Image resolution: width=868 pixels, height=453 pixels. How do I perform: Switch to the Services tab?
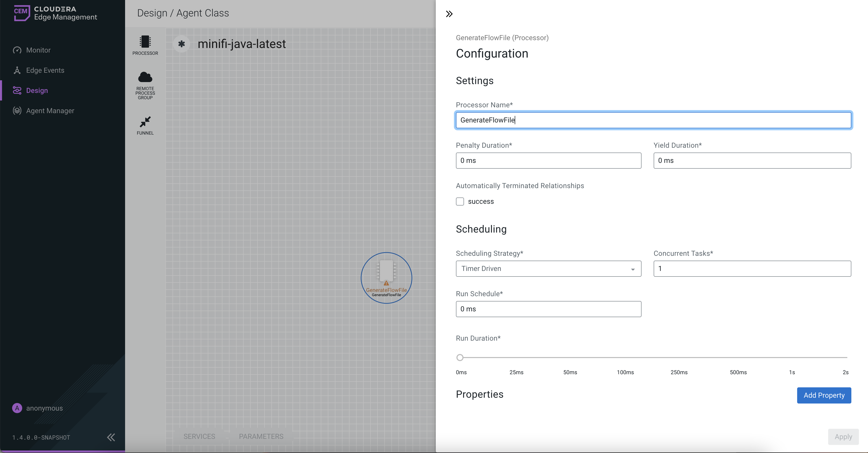[x=199, y=436]
